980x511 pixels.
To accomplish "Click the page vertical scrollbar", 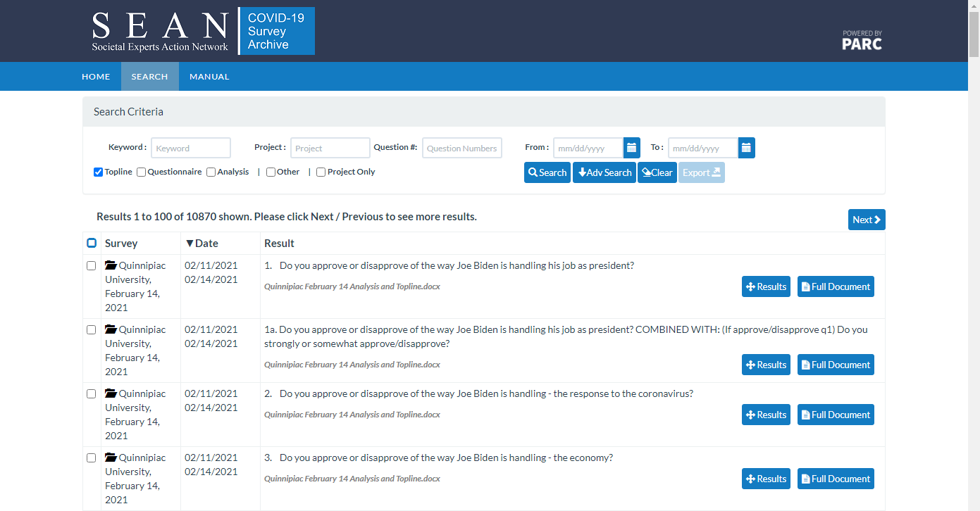I will [x=974, y=34].
